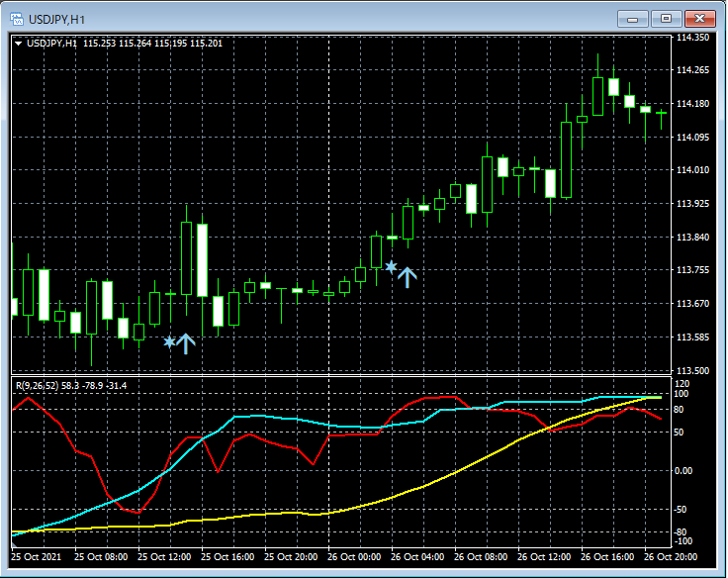Click the 114.095 price scale label
Image resolution: width=728 pixels, height=578 pixels.
point(692,137)
